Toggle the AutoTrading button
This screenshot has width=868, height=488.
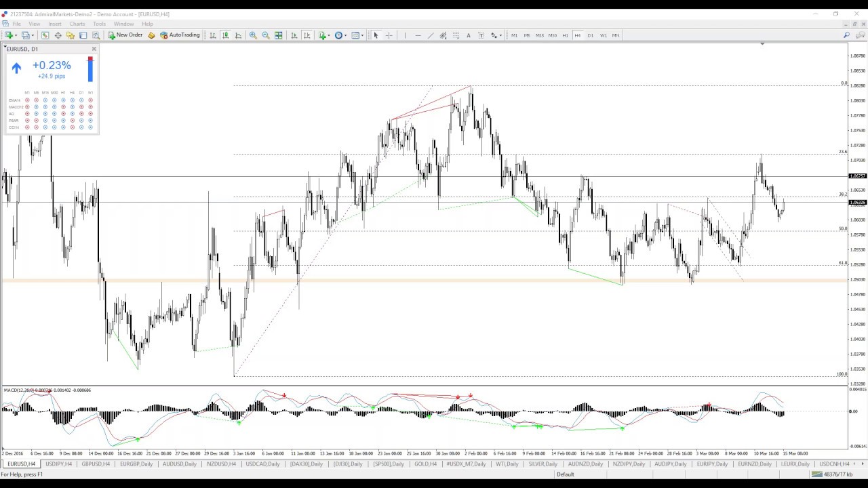[x=180, y=35]
